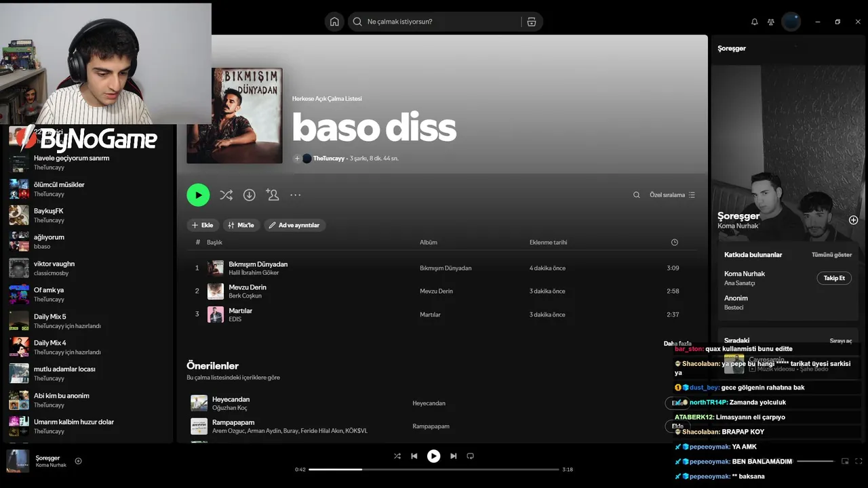Toggle repeat in the bottom player
The height and width of the screenshot is (488, 868).
click(x=470, y=456)
